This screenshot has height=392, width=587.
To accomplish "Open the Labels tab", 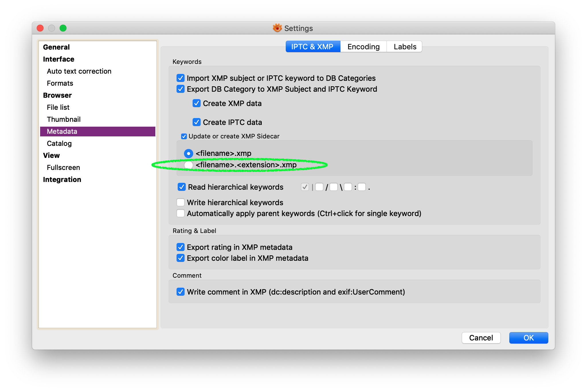I will tap(404, 47).
